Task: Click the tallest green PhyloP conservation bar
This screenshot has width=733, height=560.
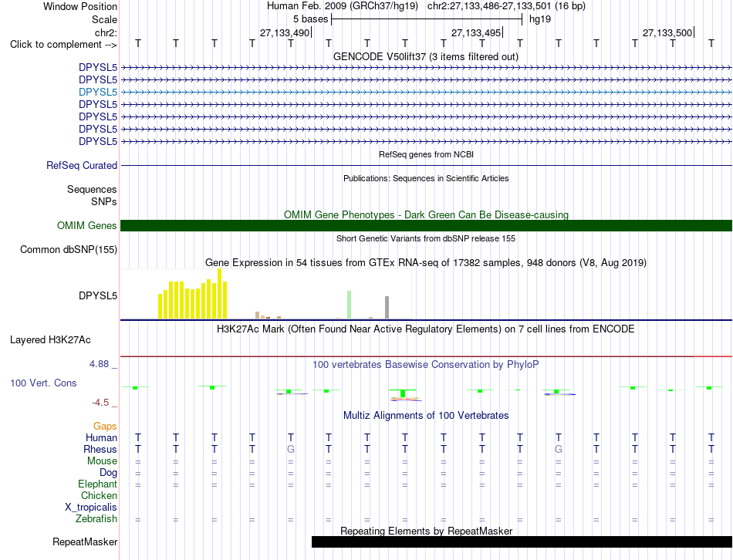Action: click(403, 393)
